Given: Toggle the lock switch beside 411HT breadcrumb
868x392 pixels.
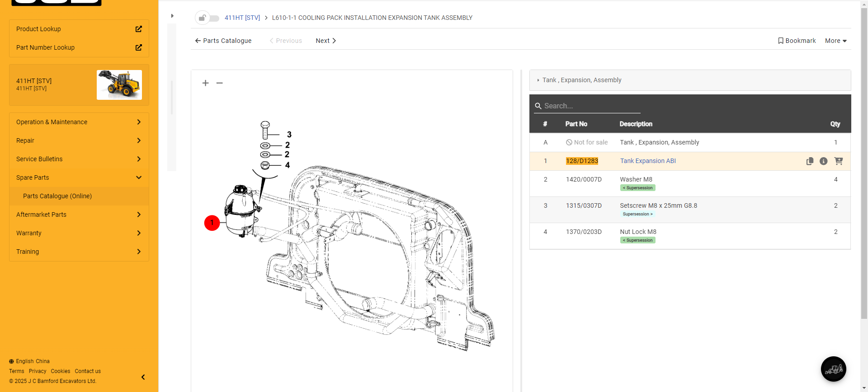Looking at the screenshot, I should 208,18.
